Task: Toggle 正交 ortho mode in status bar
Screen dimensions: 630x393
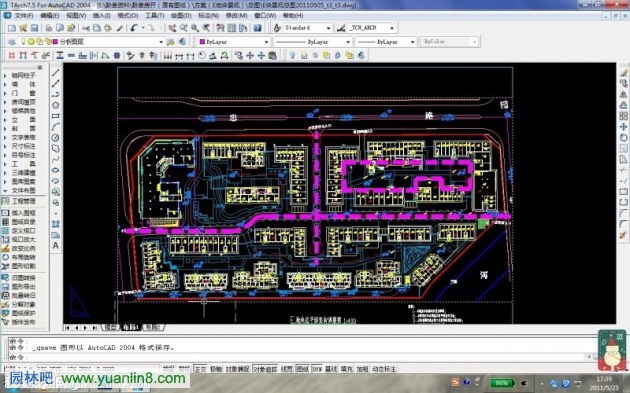Action: coord(200,368)
